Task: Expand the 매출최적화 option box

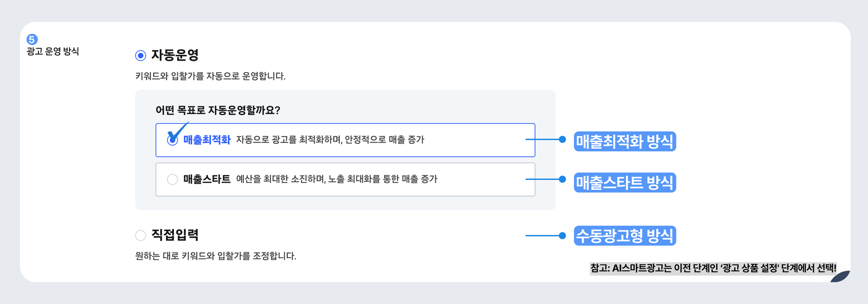Action: (x=345, y=140)
